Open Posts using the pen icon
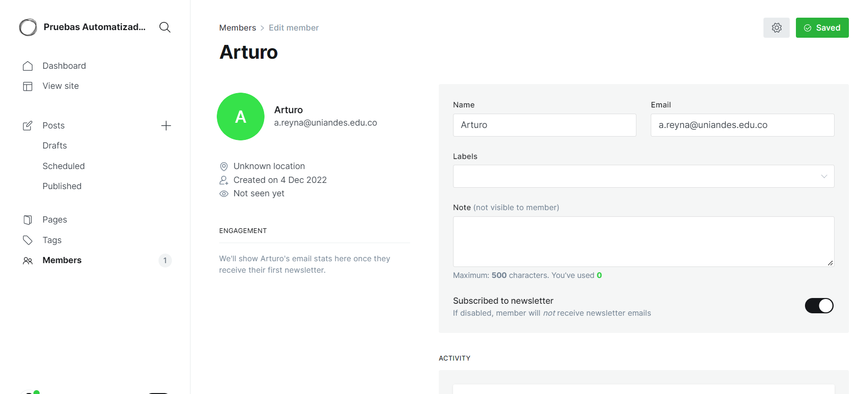Image resolution: width=868 pixels, height=394 pixels. (28, 125)
